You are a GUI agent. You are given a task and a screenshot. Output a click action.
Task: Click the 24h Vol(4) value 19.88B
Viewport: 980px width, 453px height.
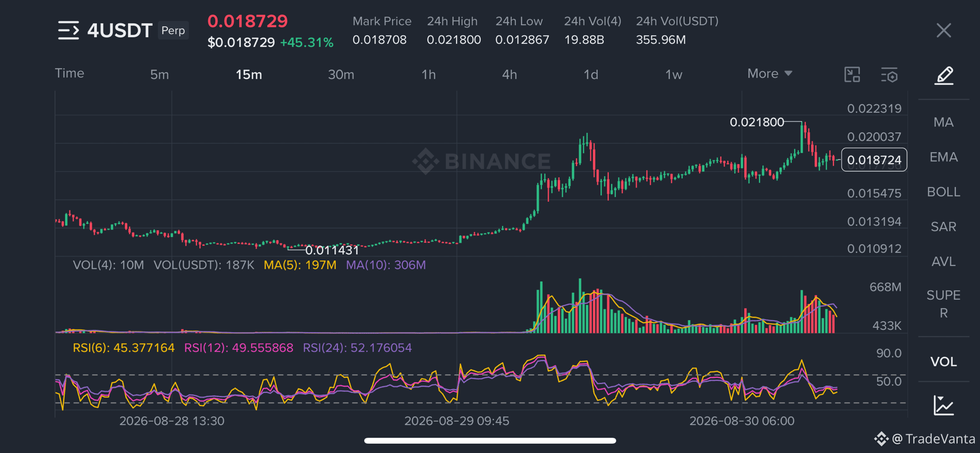pyautogui.click(x=584, y=40)
